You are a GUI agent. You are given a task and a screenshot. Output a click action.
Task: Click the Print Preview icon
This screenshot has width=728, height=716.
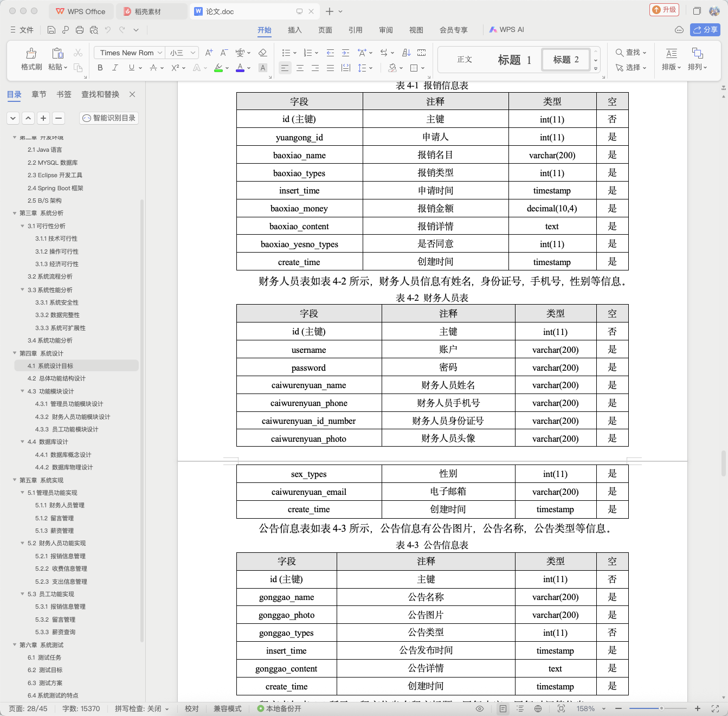94,30
